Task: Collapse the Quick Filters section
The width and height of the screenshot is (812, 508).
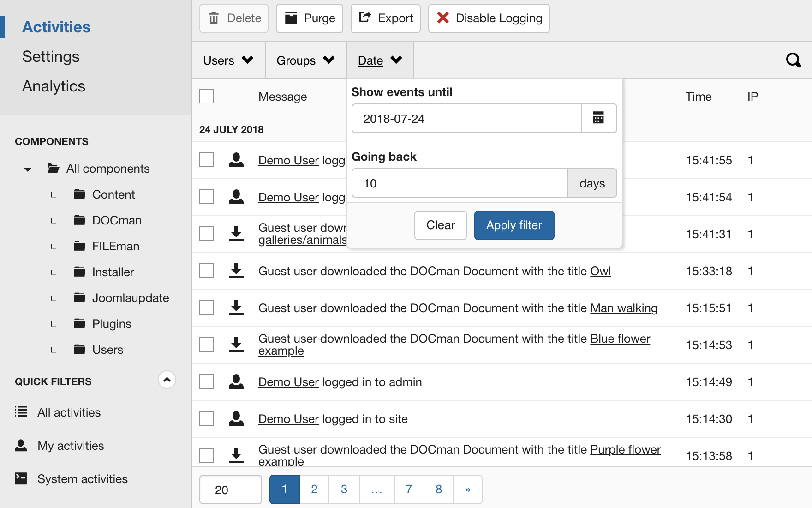Action: click(167, 380)
